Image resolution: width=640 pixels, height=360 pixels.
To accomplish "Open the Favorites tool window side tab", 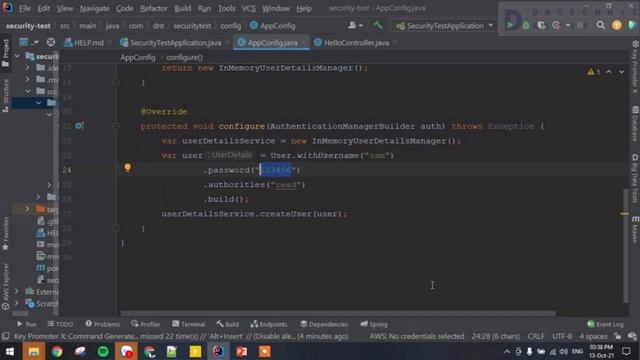I will (x=6, y=233).
